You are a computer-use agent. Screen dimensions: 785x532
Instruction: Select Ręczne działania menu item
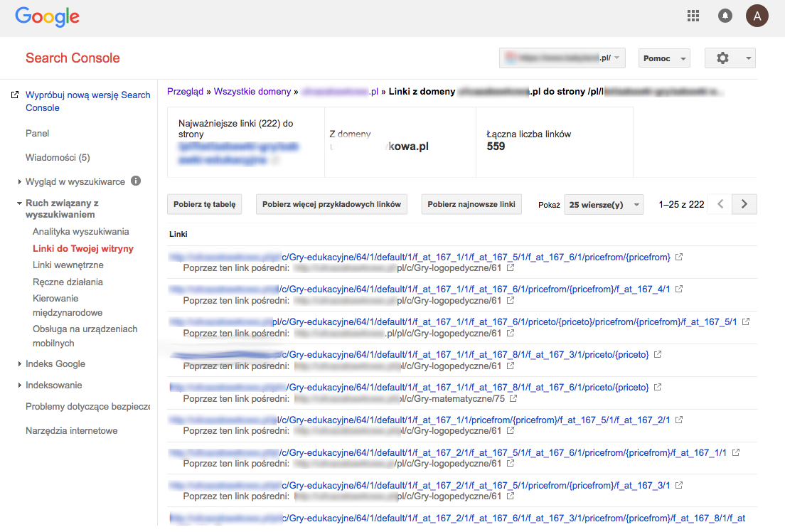point(68,282)
